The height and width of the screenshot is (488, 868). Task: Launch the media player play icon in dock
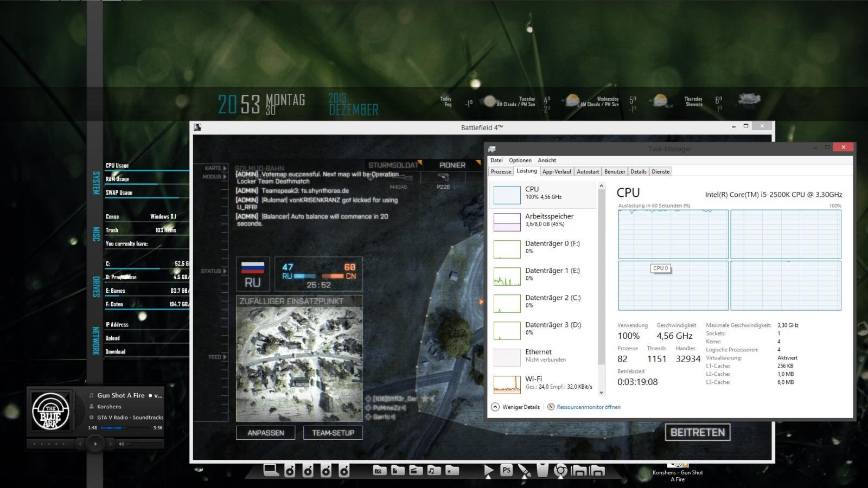488,471
